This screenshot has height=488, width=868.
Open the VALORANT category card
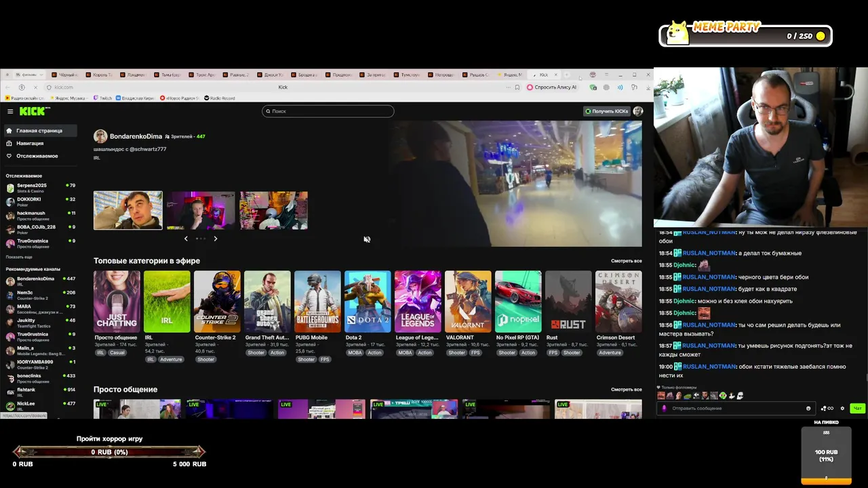[468, 302]
